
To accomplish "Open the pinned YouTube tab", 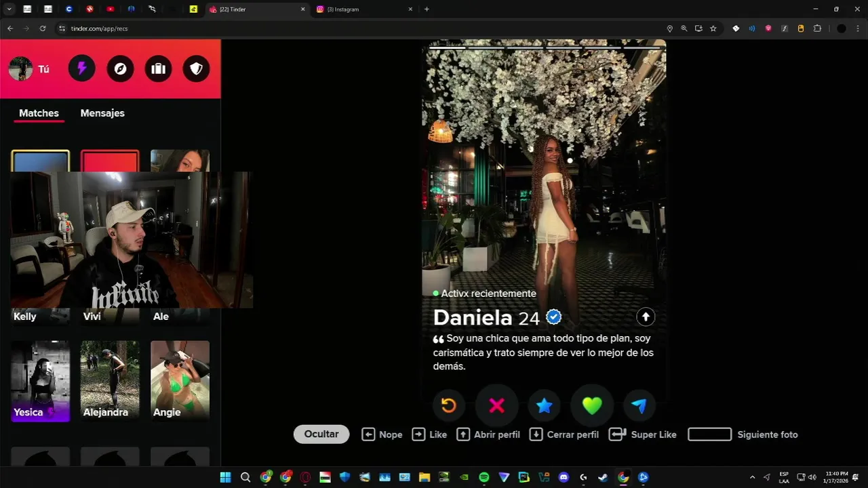I will (x=110, y=9).
